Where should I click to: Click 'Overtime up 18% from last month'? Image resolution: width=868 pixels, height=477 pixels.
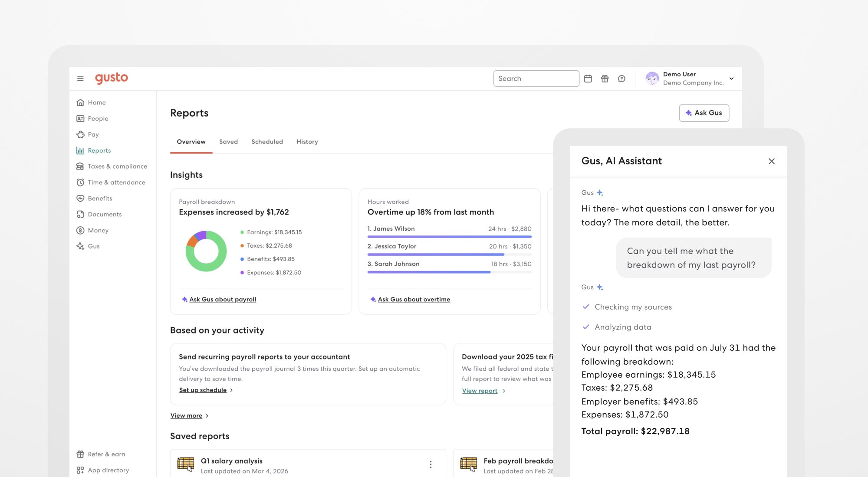(x=431, y=212)
